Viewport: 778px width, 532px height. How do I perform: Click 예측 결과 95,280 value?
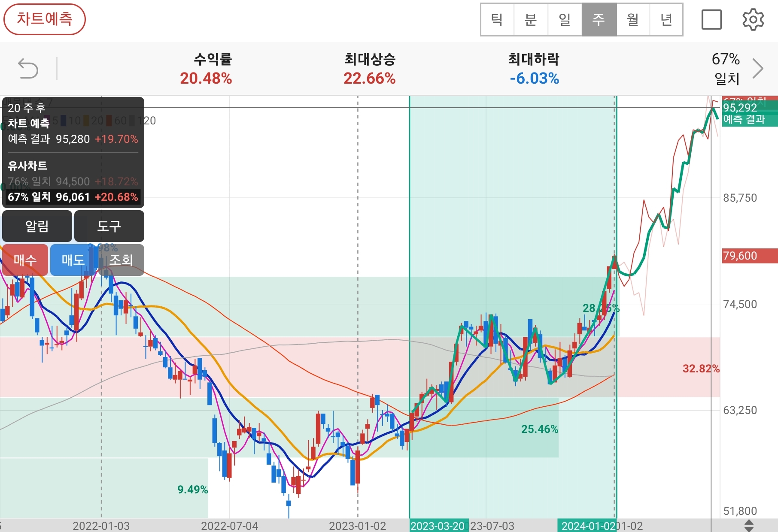(73, 139)
